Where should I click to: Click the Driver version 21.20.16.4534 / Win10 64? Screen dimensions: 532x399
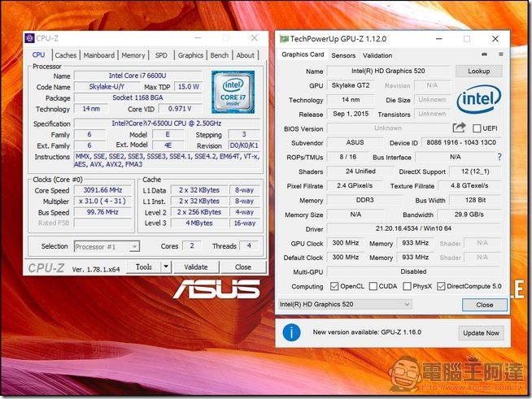pyautogui.click(x=413, y=228)
